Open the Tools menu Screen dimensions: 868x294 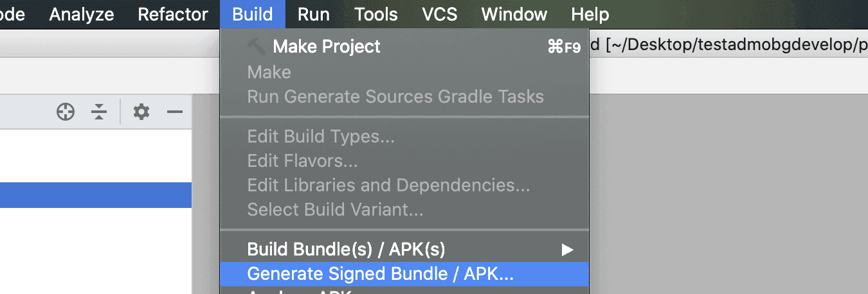[376, 14]
